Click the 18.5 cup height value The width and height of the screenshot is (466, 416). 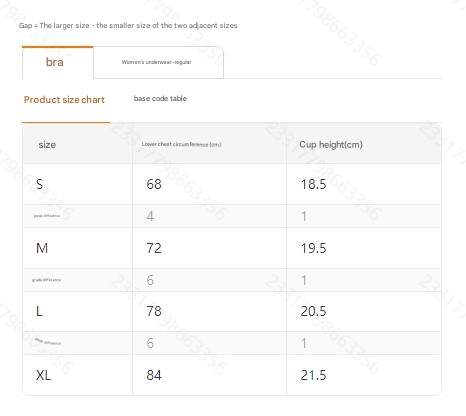tap(313, 184)
